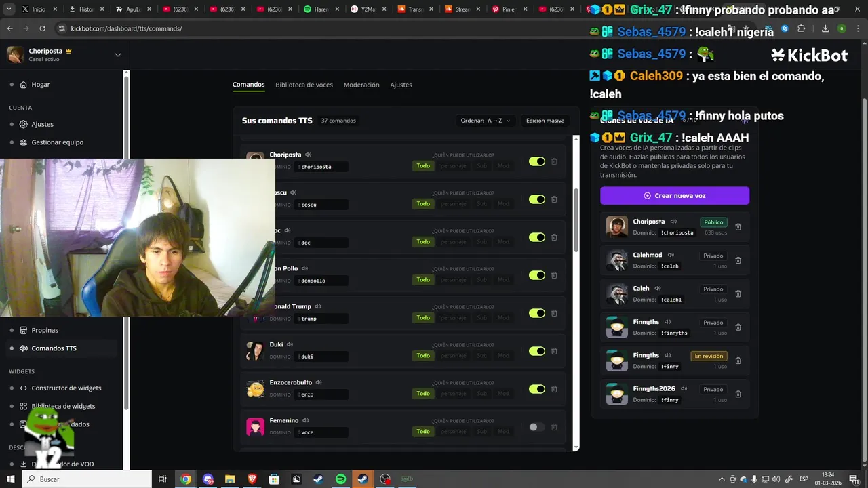The width and height of the screenshot is (868, 488).
Task: Open the Ordenar A→Z sort dropdown
Action: (x=485, y=121)
